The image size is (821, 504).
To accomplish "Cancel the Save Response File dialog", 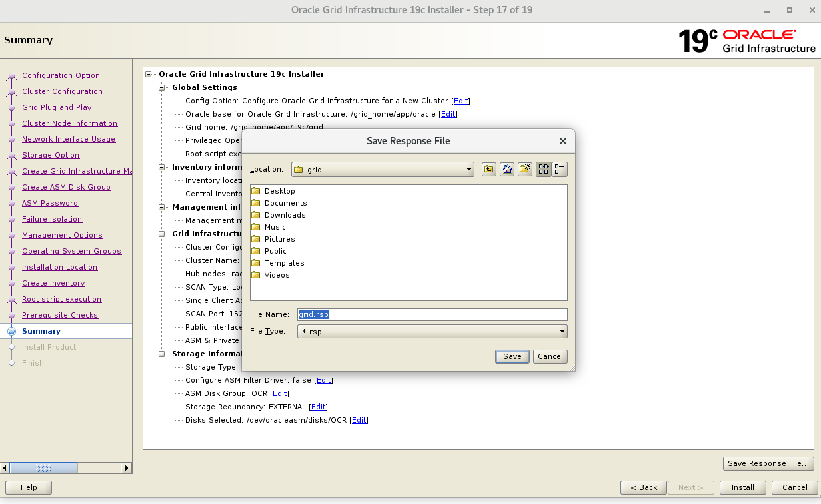I will [550, 356].
